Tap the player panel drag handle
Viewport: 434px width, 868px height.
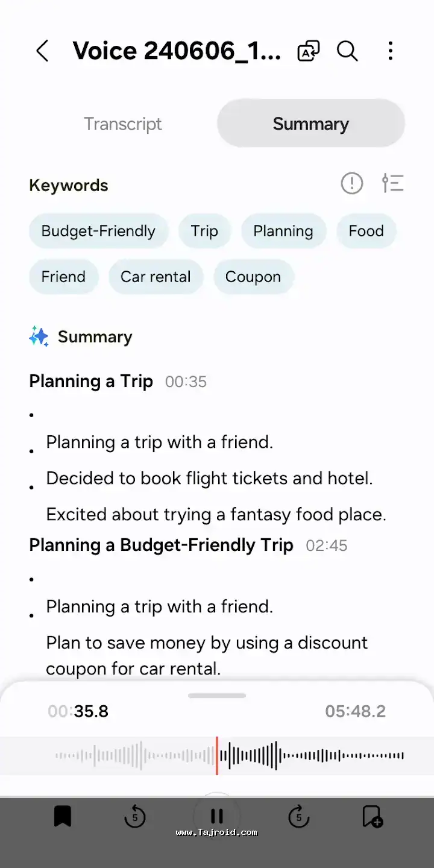click(217, 696)
